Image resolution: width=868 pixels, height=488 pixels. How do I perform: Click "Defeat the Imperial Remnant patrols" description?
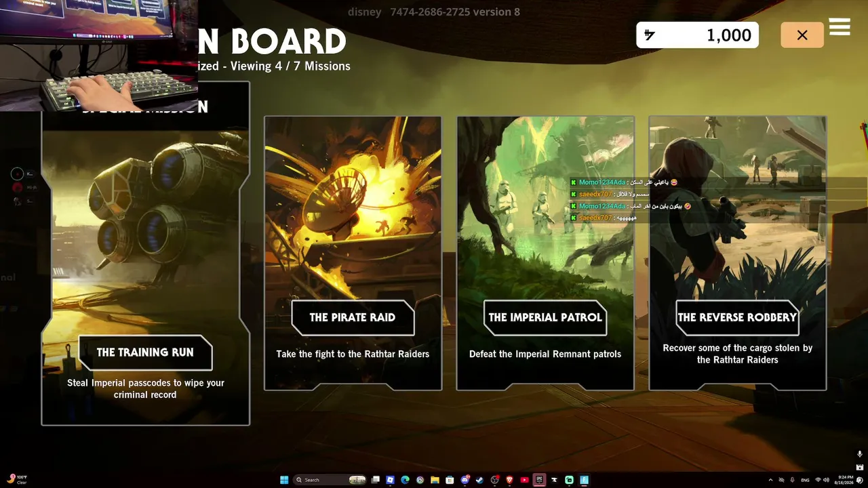pos(545,354)
